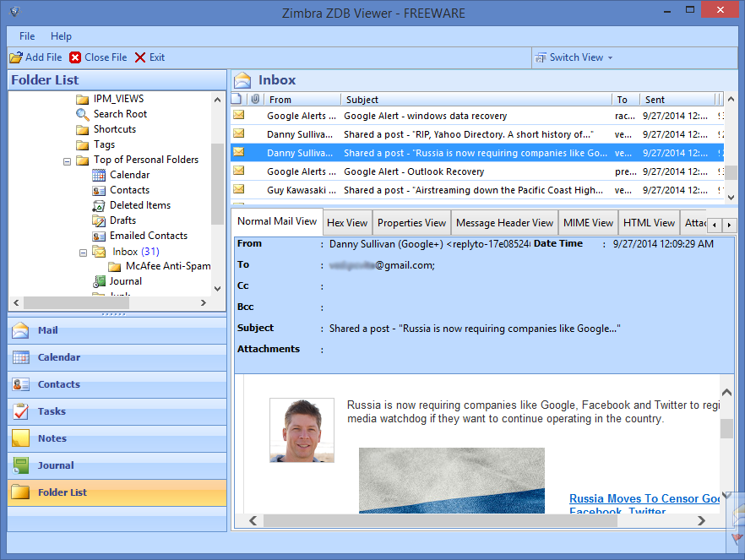Click tab strip scroll right arrow
Viewport: 745px width, 560px height.
[729, 225]
